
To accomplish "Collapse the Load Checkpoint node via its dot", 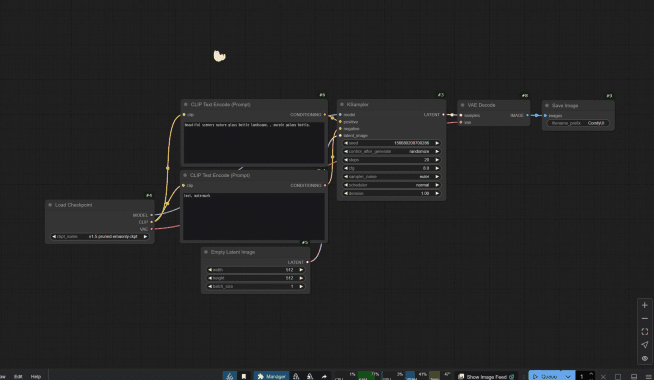I will tap(50, 205).
